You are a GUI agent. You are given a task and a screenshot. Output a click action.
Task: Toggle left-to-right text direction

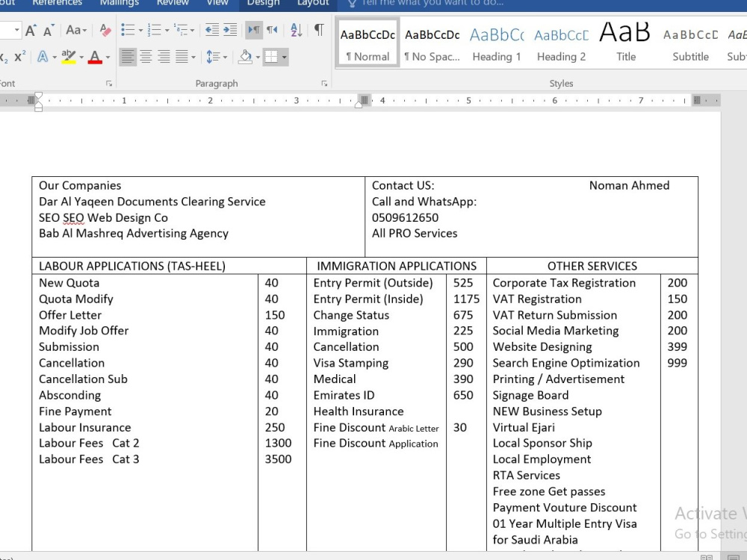[x=254, y=30]
